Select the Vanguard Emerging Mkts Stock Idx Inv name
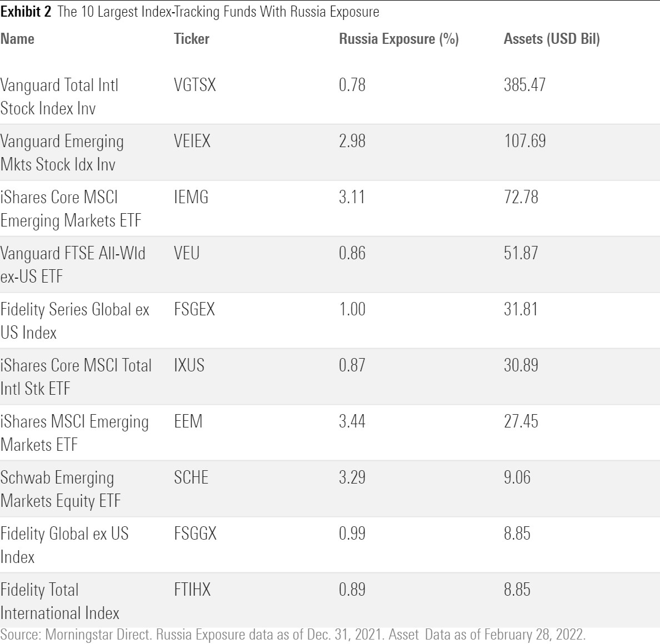 (62, 153)
